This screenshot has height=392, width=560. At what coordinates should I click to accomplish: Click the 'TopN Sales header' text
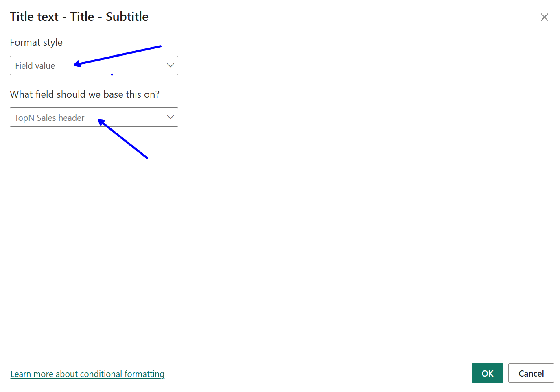tap(50, 118)
